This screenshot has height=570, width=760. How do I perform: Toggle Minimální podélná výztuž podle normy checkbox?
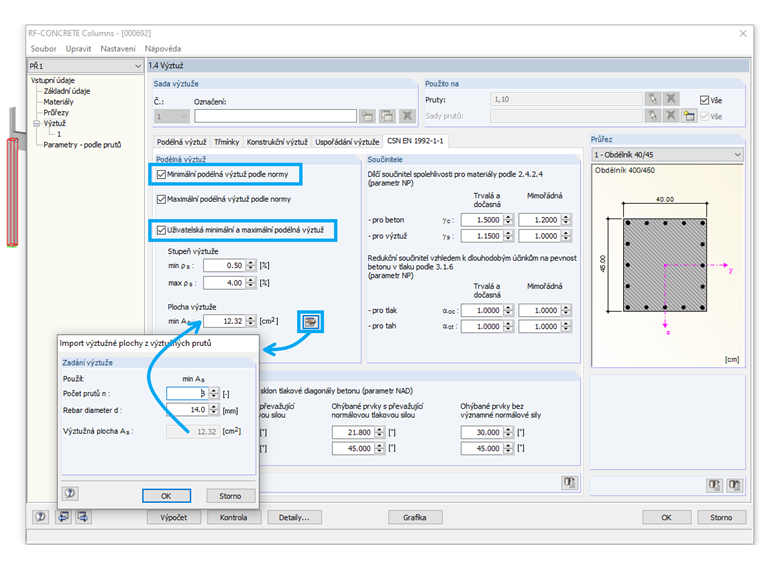coord(161,174)
